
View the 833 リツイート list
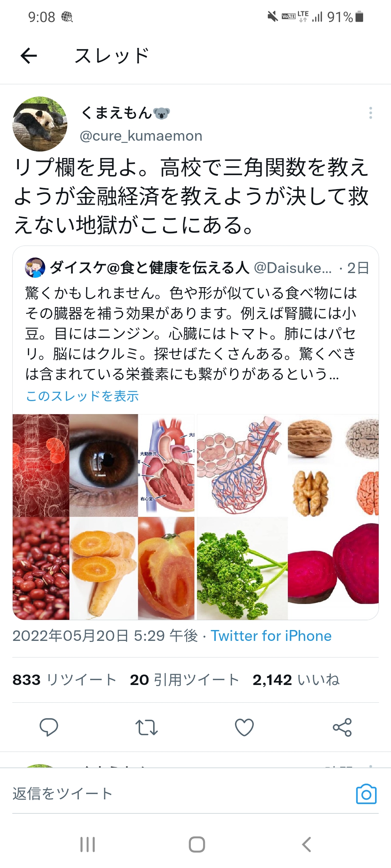64,680
